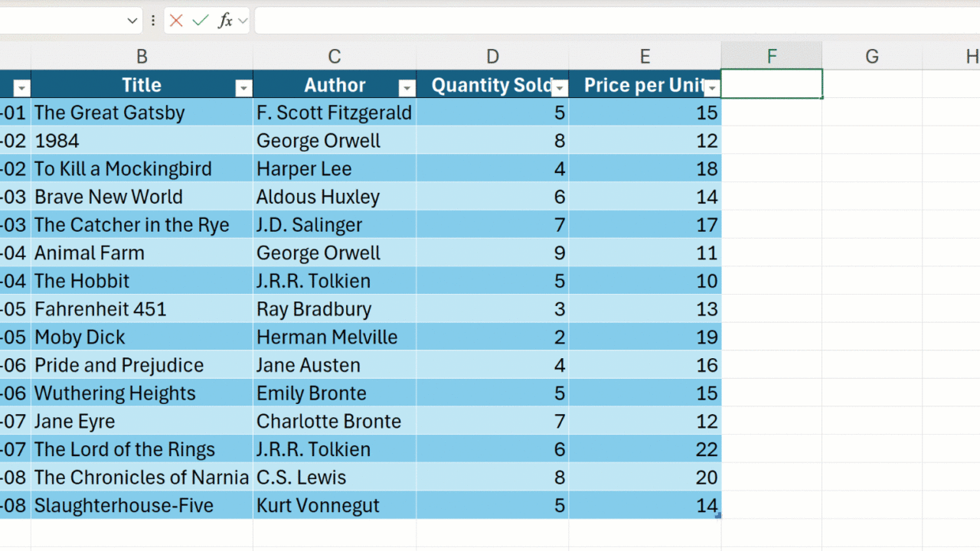Open the Quantity Sold filter dropdown
The width and height of the screenshot is (980, 551).
[x=560, y=88]
